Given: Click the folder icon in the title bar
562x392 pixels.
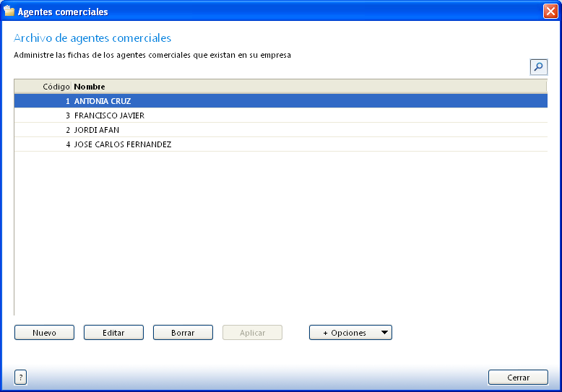Looking at the screenshot, I should click(x=9, y=12).
